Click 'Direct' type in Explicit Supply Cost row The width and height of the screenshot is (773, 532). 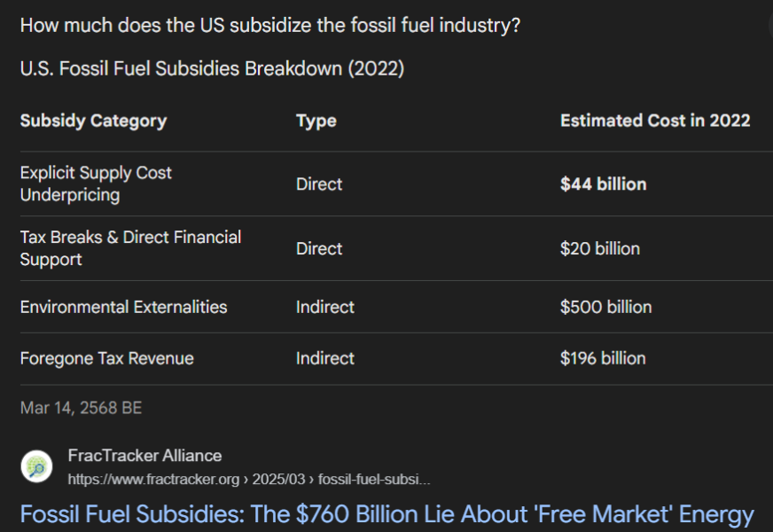pyautogui.click(x=319, y=184)
